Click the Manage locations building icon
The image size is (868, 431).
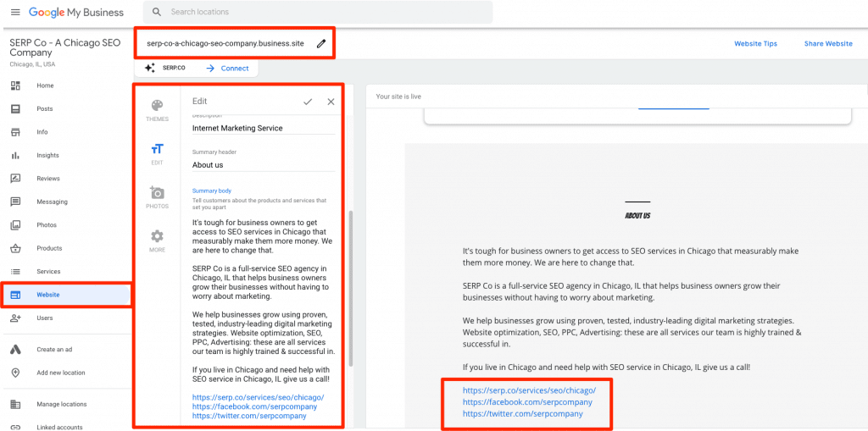pyautogui.click(x=15, y=405)
